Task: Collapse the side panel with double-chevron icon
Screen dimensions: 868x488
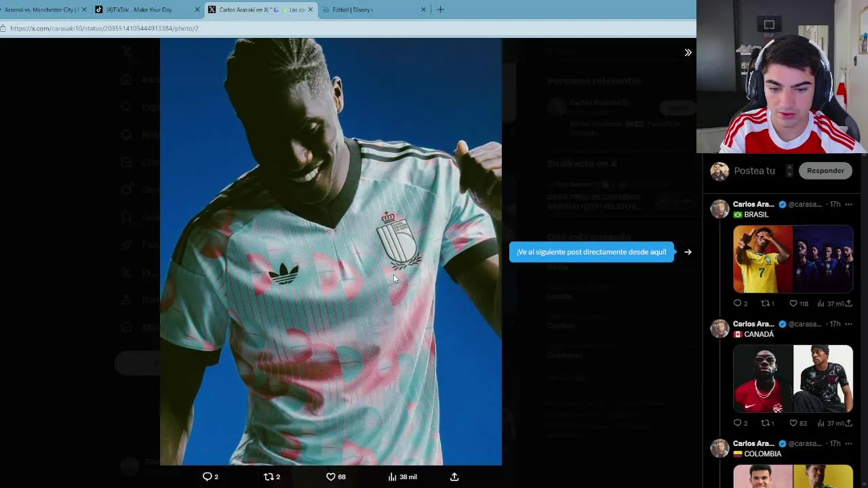Action: click(x=688, y=52)
